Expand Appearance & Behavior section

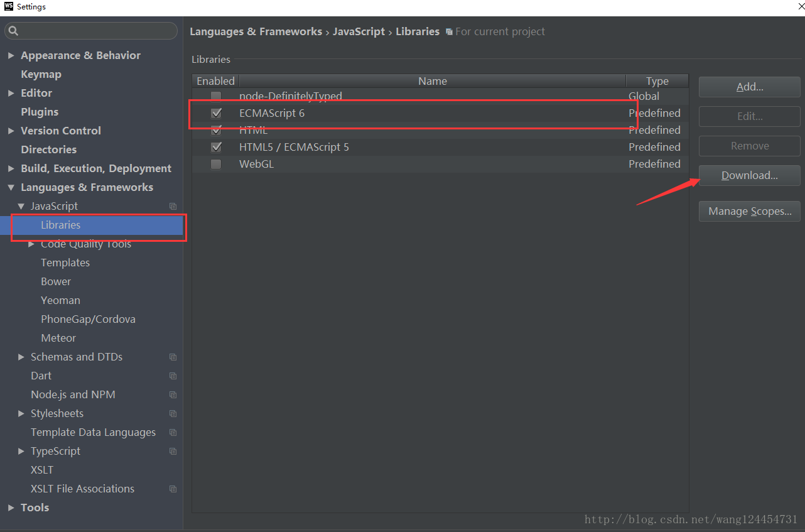11,55
